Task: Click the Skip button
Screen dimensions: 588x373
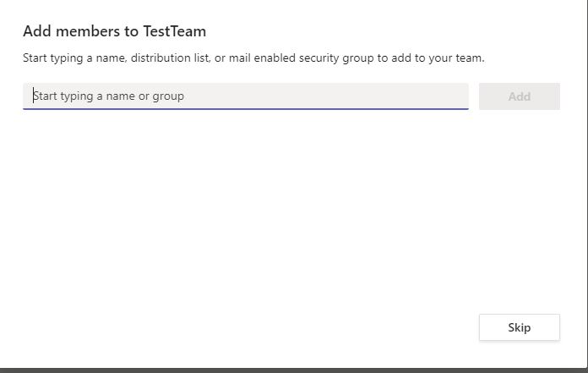Action: pos(520,327)
